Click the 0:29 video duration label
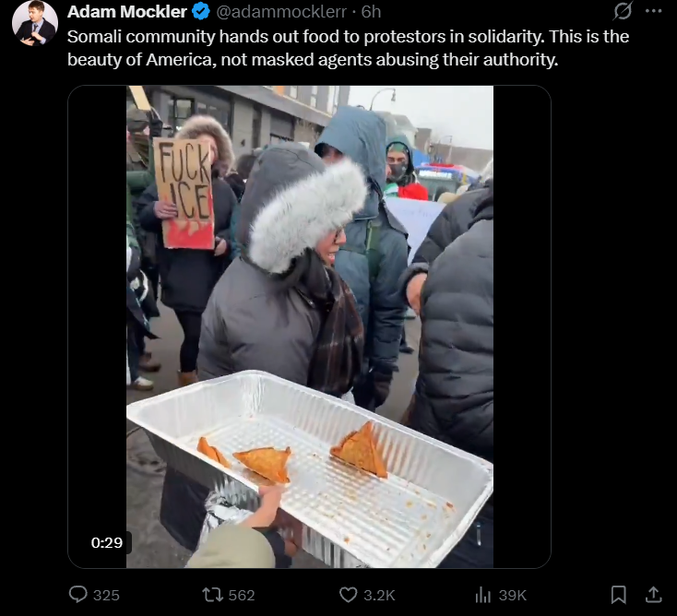677x616 pixels. click(107, 542)
